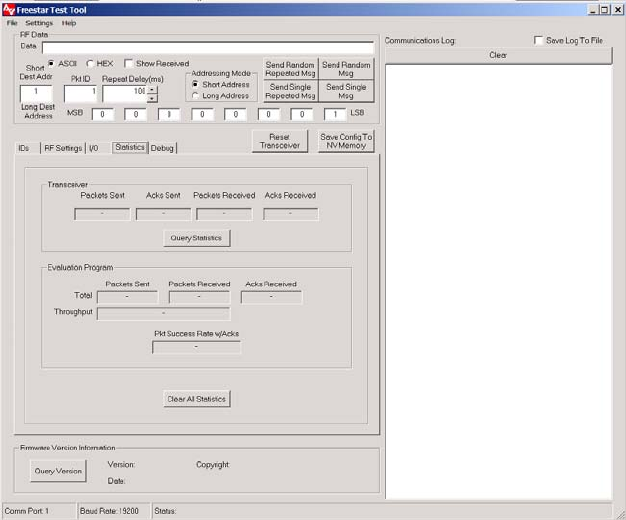Click Evaluation Total Acks Received field
This screenshot has width=626, height=520.
(x=271, y=297)
